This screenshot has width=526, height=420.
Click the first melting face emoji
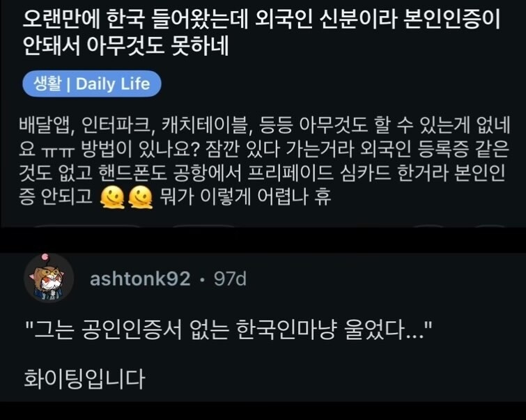coord(112,197)
